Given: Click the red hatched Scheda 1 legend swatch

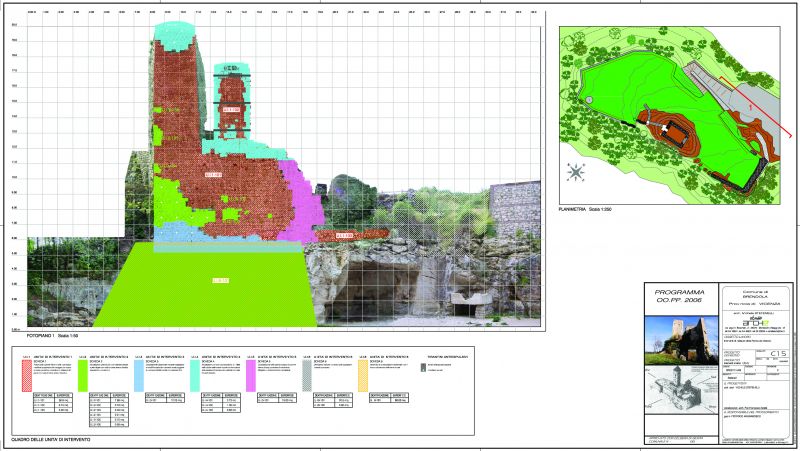Looking at the screenshot, I should click(x=27, y=375).
